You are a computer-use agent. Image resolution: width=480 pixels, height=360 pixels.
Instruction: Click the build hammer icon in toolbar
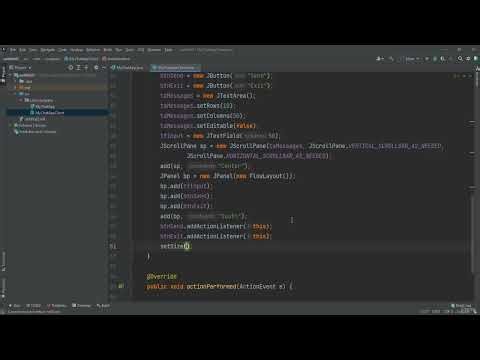point(391,59)
